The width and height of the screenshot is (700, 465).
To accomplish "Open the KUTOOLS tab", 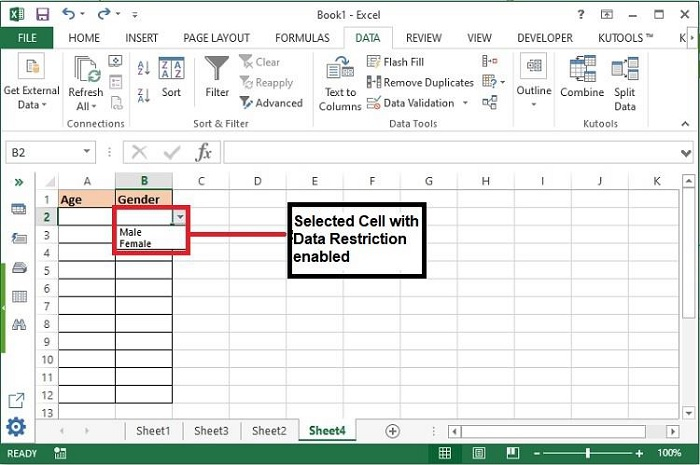I will [625, 38].
